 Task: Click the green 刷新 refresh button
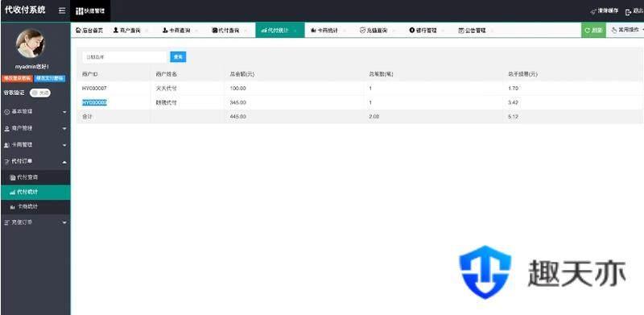pos(593,30)
